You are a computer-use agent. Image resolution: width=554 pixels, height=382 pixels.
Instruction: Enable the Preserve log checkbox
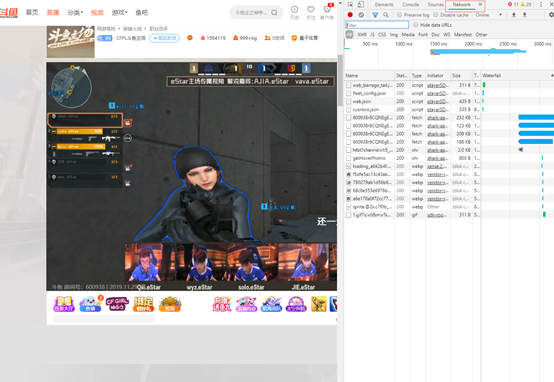click(x=399, y=15)
